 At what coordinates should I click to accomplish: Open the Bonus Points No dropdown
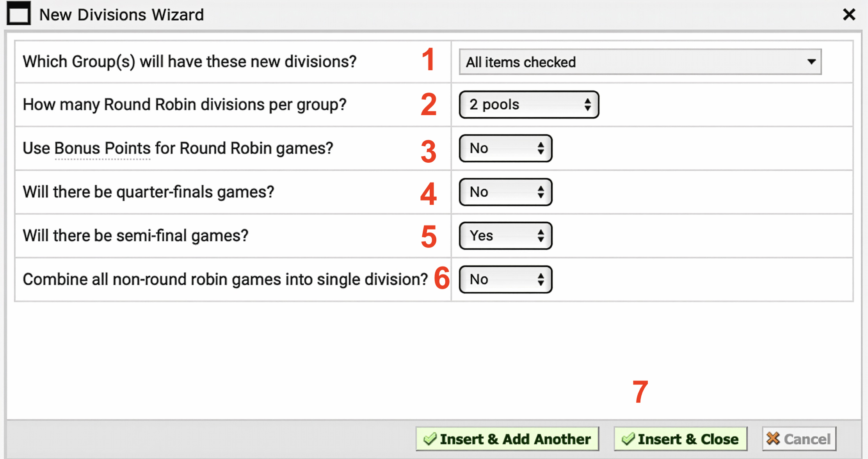pos(505,148)
